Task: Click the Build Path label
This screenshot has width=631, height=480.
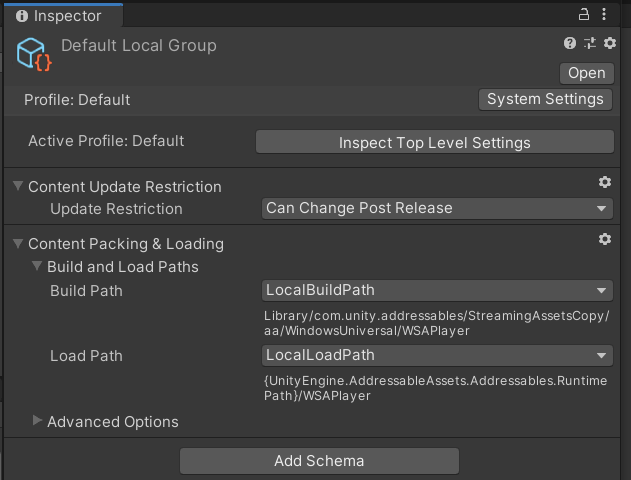Action: (86, 291)
